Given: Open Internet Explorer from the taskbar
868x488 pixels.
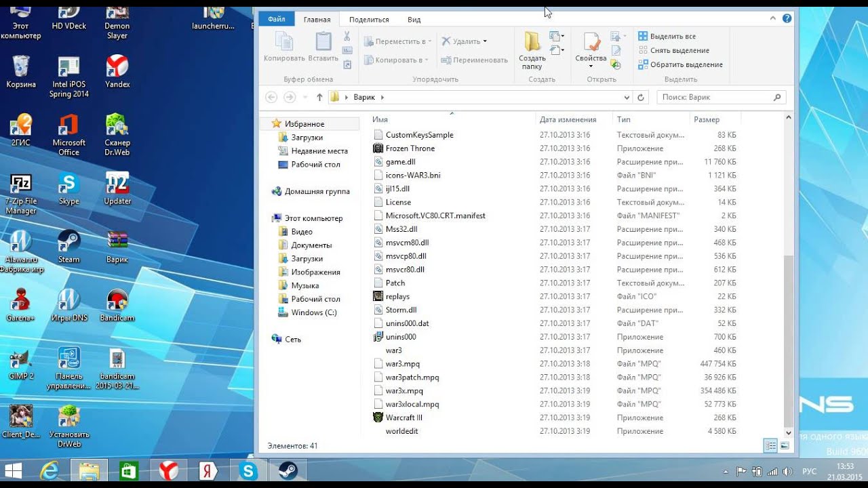Looking at the screenshot, I should pyautogui.click(x=49, y=471).
